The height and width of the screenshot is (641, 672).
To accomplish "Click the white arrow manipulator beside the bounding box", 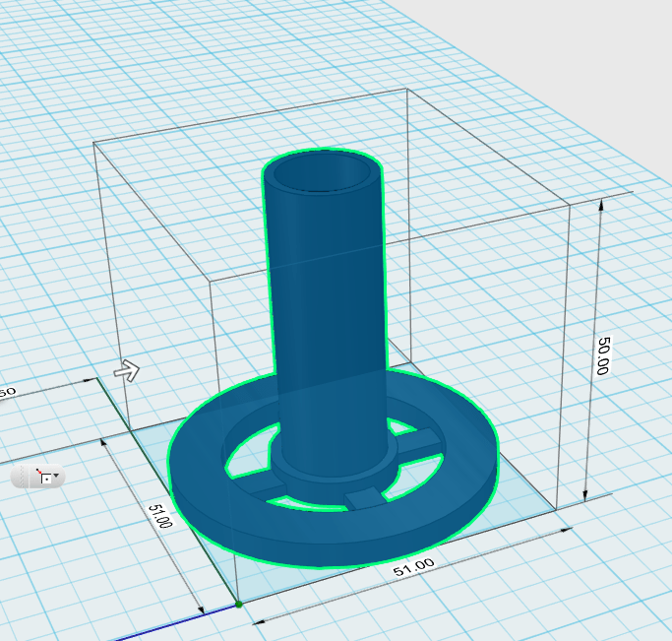I will click(126, 370).
